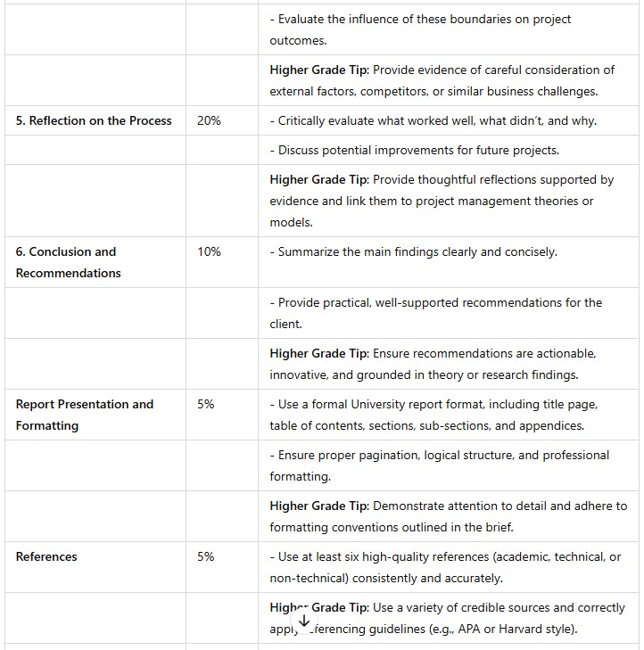Click the 'References' row heading
Viewport: 644px width, 650px height.
(46, 556)
